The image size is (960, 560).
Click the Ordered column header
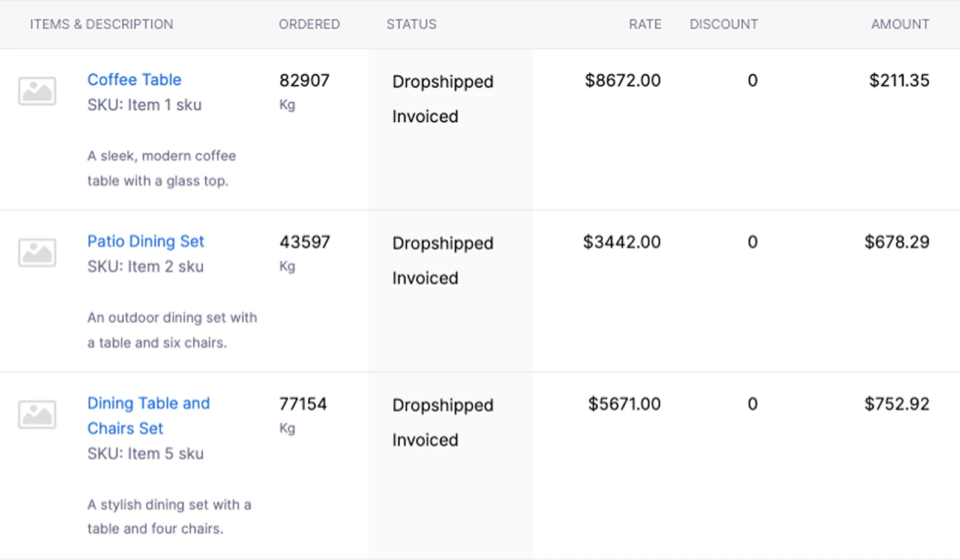pyautogui.click(x=309, y=25)
